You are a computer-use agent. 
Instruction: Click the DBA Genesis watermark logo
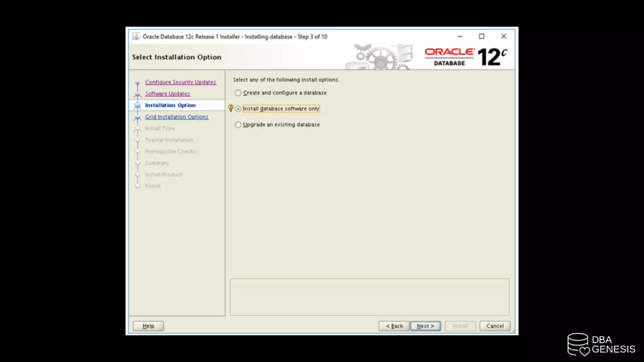pos(601,345)
